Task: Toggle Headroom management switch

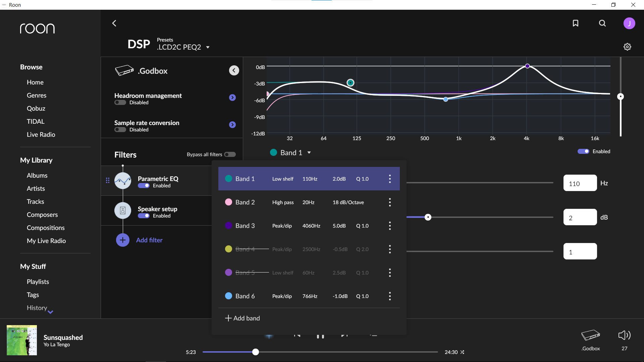Action: point(120,103)
